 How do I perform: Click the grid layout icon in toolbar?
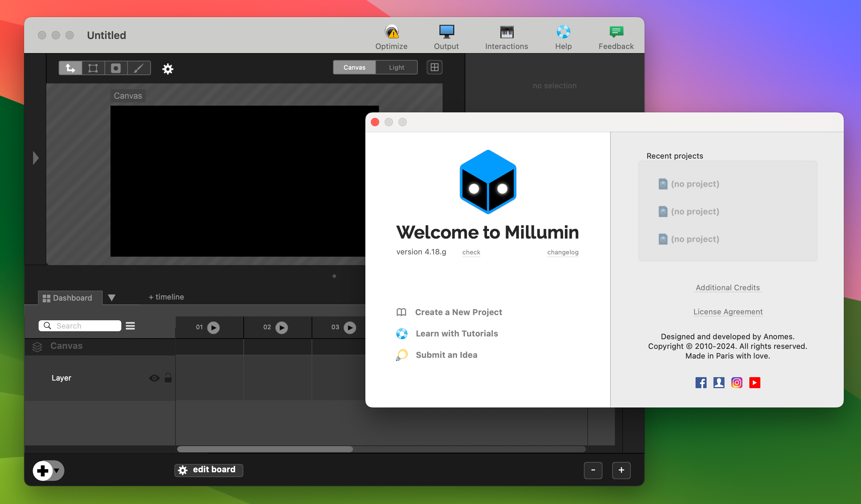click(x=435, y=67)
